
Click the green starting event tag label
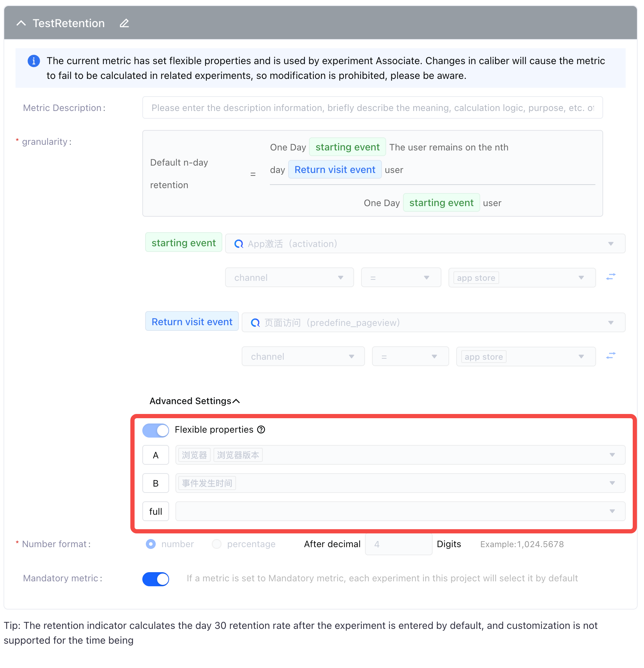(x=184, y=242)
